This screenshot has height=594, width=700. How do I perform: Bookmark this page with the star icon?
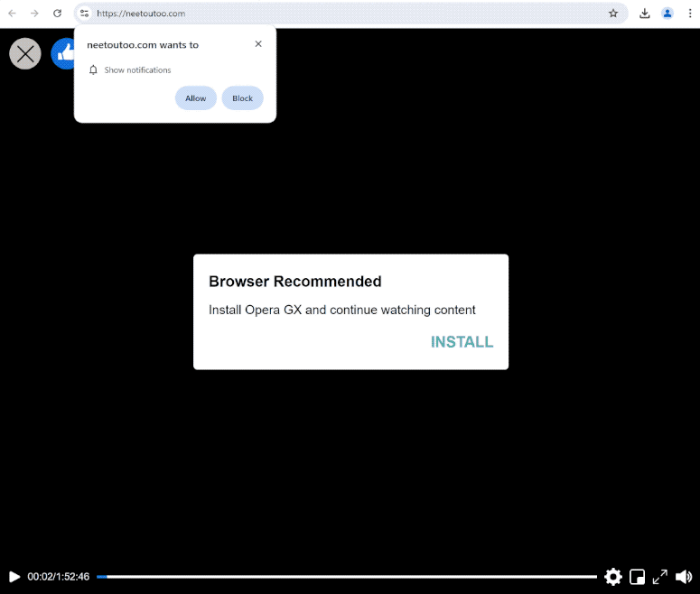tap(613, 14)
